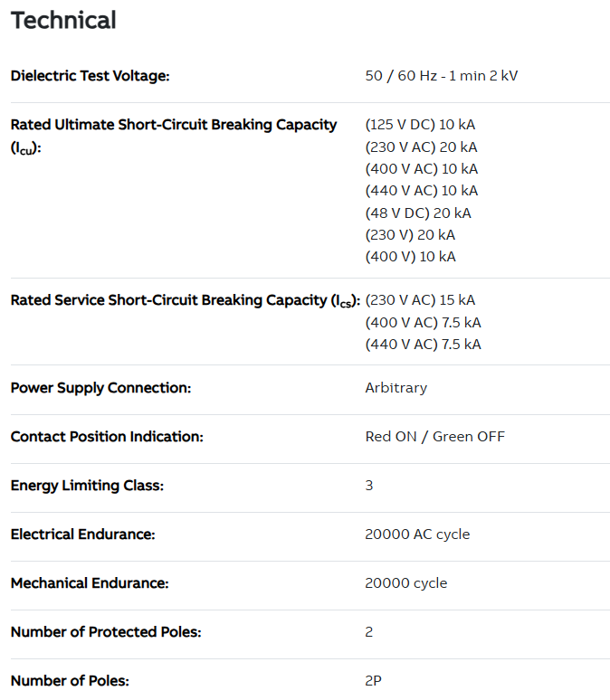Click the (230 V AC) 15 kA value
Viewport: 610px width, 700px height.
420,300
